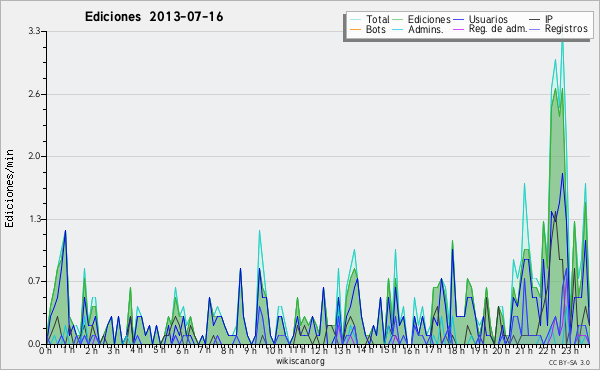Image resolution: width=600 pixels, height=370 pixels.
Task: Click the '19 h' x-axis label
Action: pos(478,350)
